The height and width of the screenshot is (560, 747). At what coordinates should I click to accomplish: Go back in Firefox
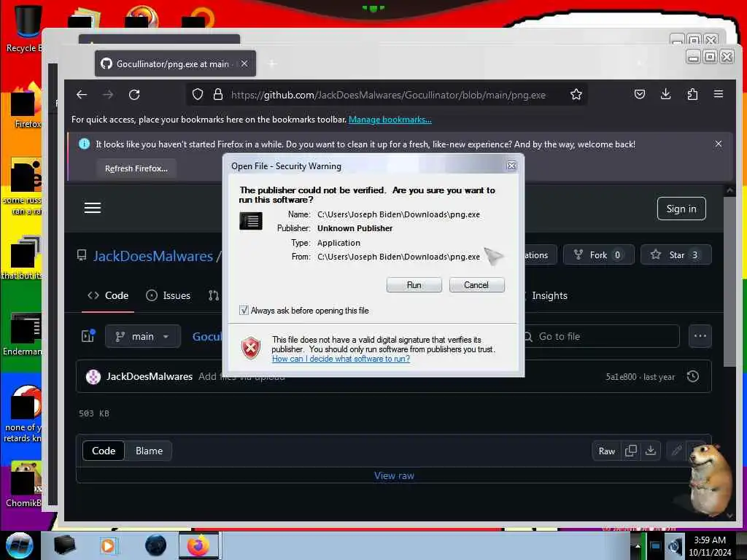point(82,95)
